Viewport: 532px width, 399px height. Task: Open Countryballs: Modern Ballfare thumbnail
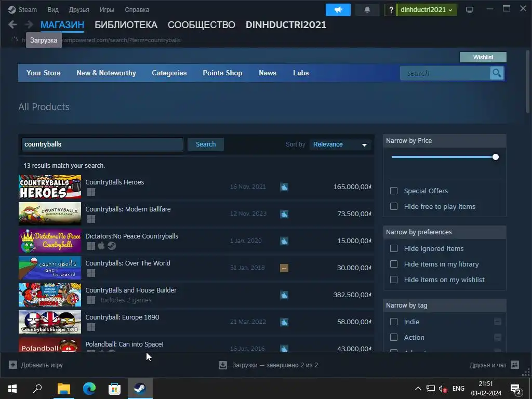click(50, 214)
